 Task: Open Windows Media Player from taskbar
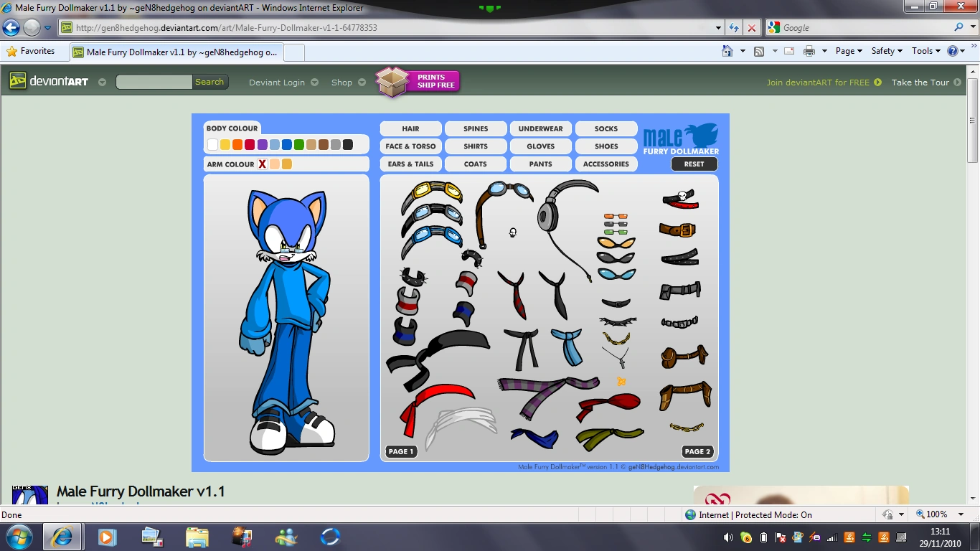tap(107, 537)
